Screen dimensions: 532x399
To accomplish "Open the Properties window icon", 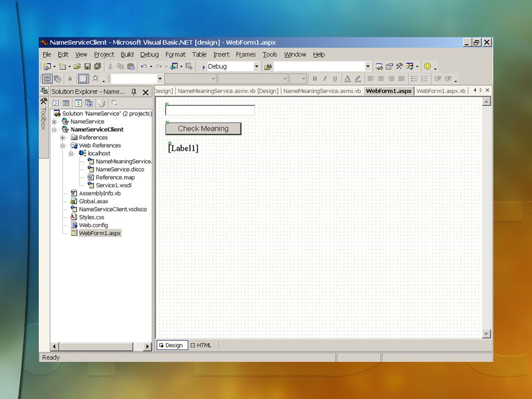I will [389, 66].
